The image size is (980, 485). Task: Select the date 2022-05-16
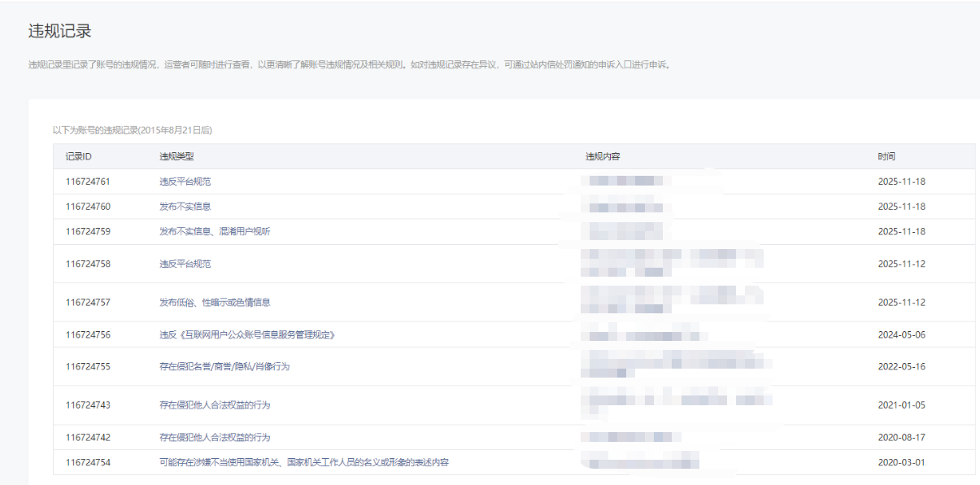pyautogui.click(x=901, y=367)
